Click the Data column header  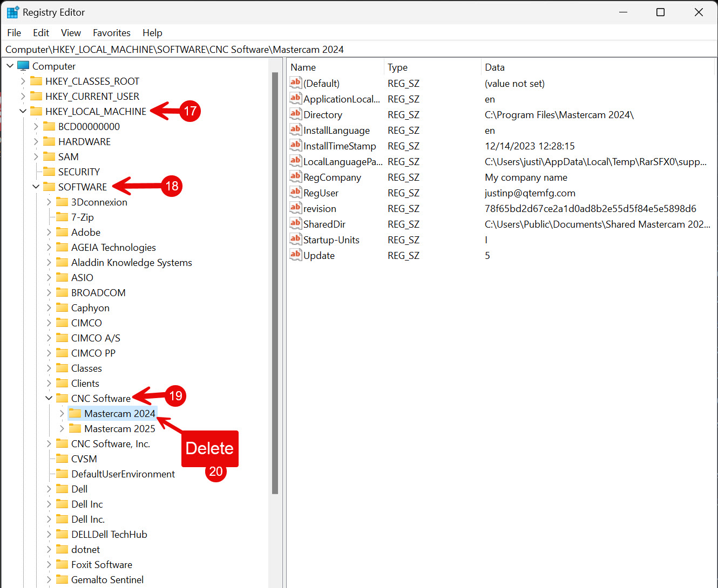pos(598,67)
